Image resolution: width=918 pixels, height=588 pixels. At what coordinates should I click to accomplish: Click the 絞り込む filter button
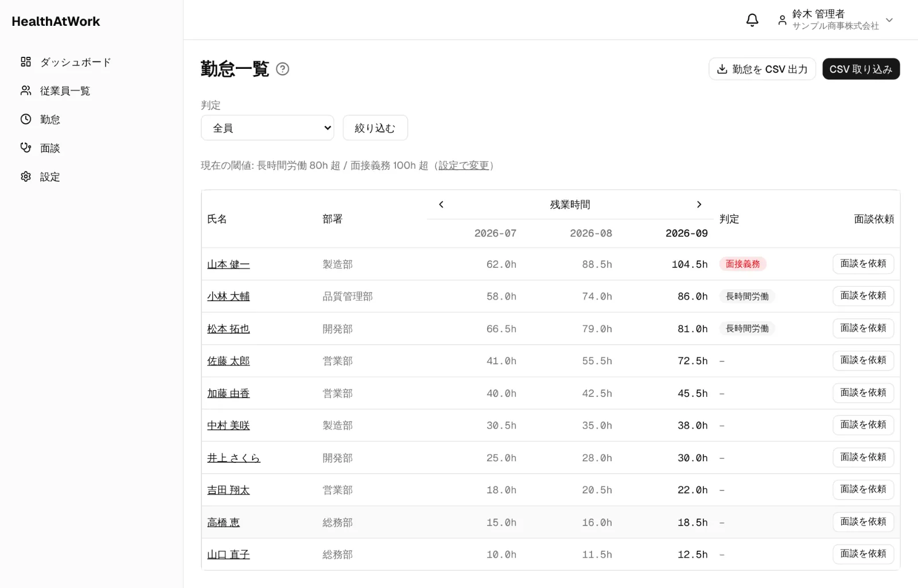click(375, 128)
